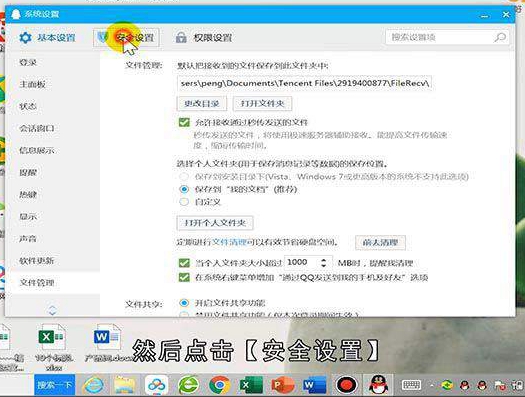The width and height of the screenshot is (525, 397).
Task: Select 状态 in the sidebar
Action: click(28, 106)
